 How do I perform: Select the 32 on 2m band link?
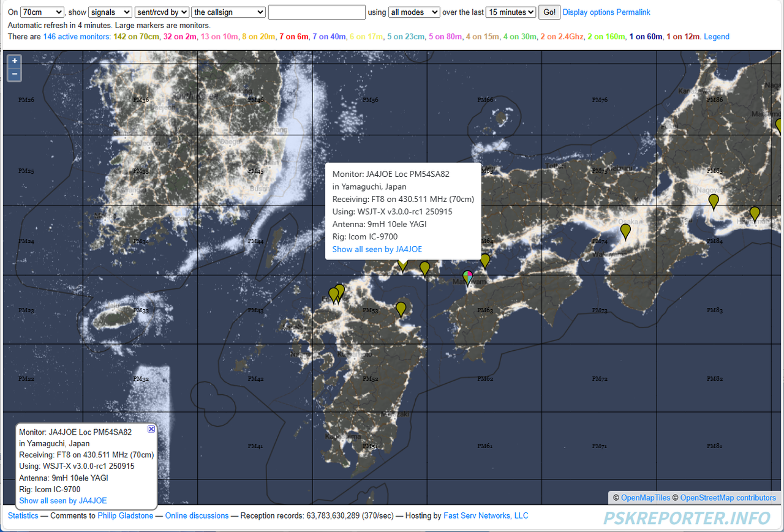180,37
